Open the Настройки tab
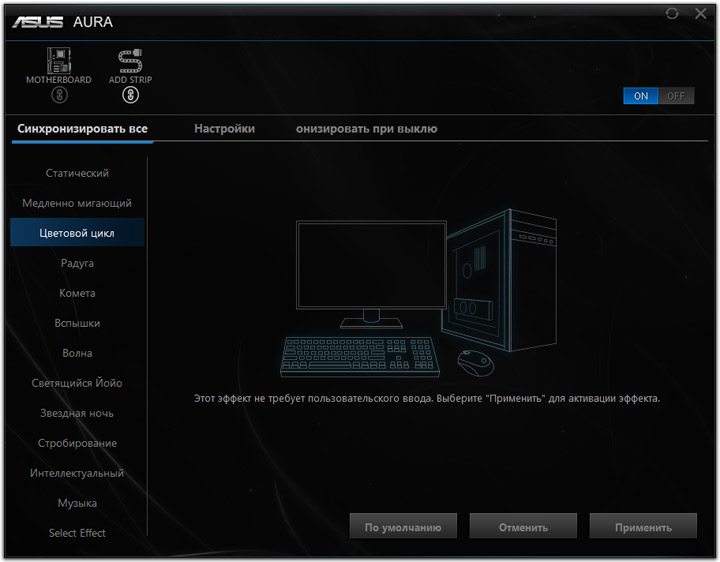 point(225,129)
